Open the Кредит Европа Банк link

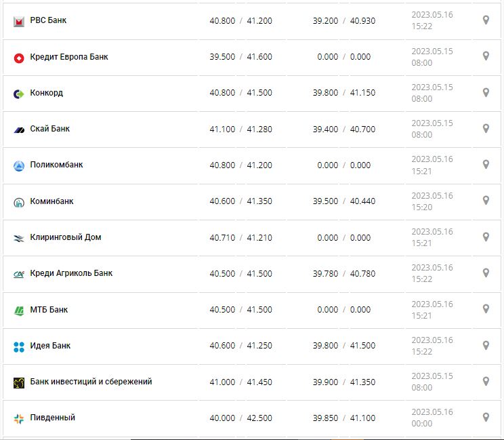(x=68, y=57)
